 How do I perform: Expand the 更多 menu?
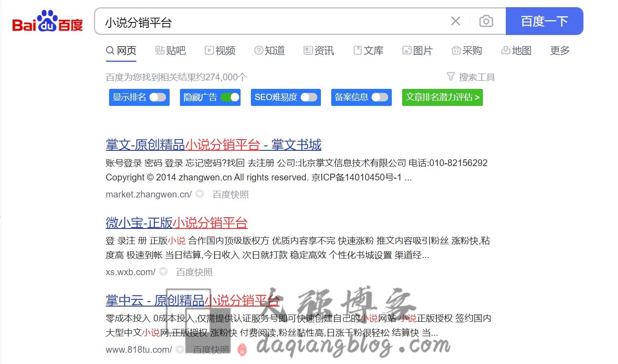[560, 51]
